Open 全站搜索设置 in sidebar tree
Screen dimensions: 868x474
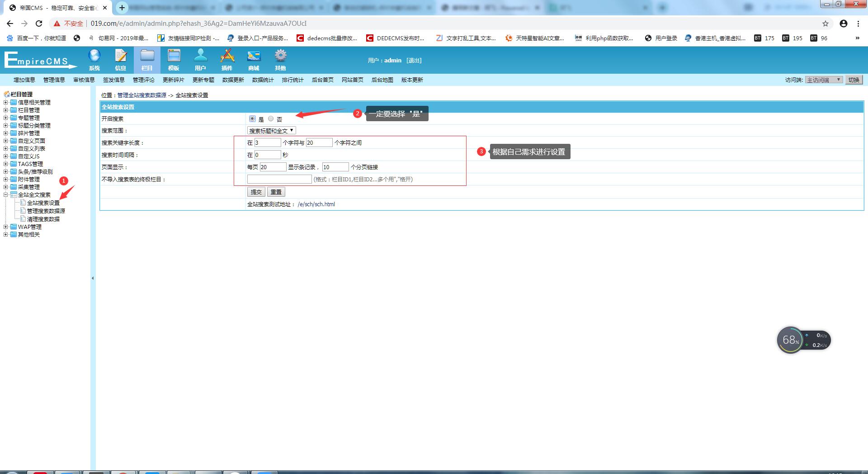pyautogui.click(x=43, y=203)
